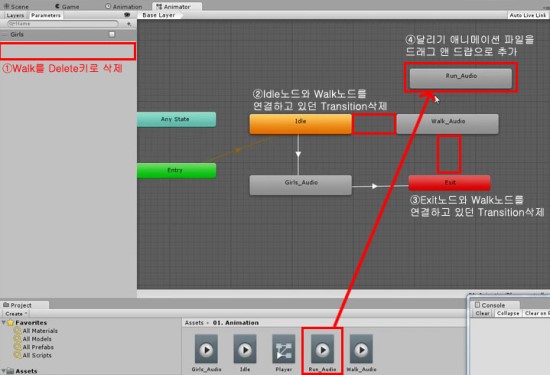Select the Idle to Girls_Audio transition arrow
Viewport: 550px width, 375px height.
[298, 154]
